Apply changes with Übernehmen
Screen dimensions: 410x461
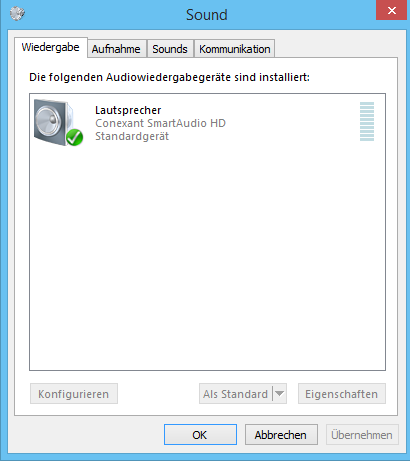click(x=362, y=434)
